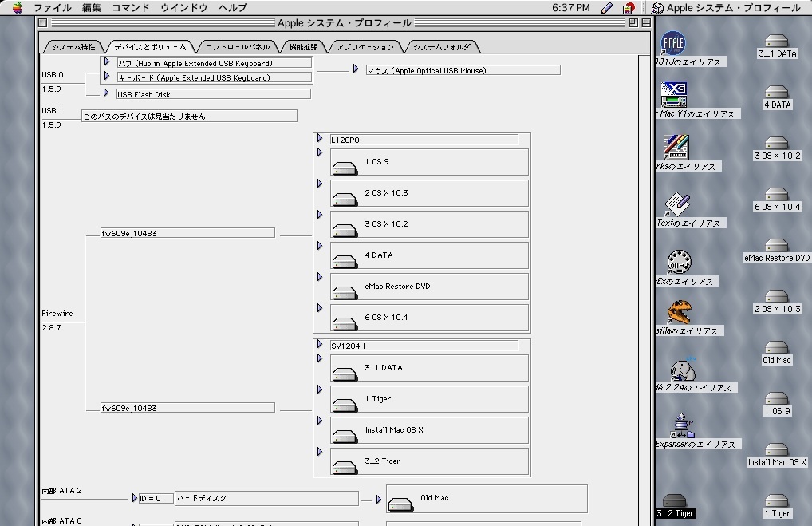This screenshot has height=526, width=812.
Task: Expand the 1 Tiger volume details
Action: coord(320,390)
